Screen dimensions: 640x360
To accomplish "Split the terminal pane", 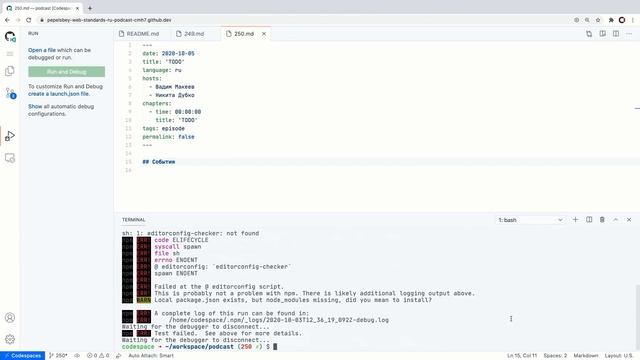I will 589,220.
